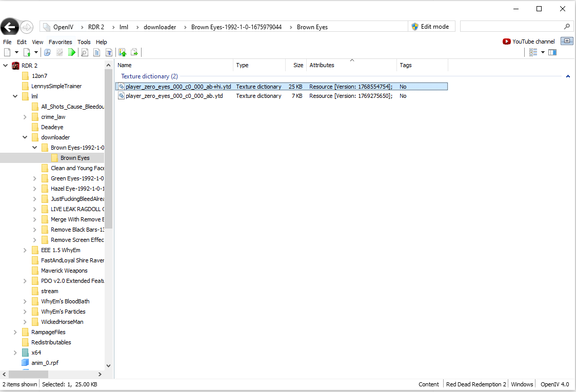Expand the crime_law folder in tree
Screen dimensions: 576x392
tap(25, 117)
